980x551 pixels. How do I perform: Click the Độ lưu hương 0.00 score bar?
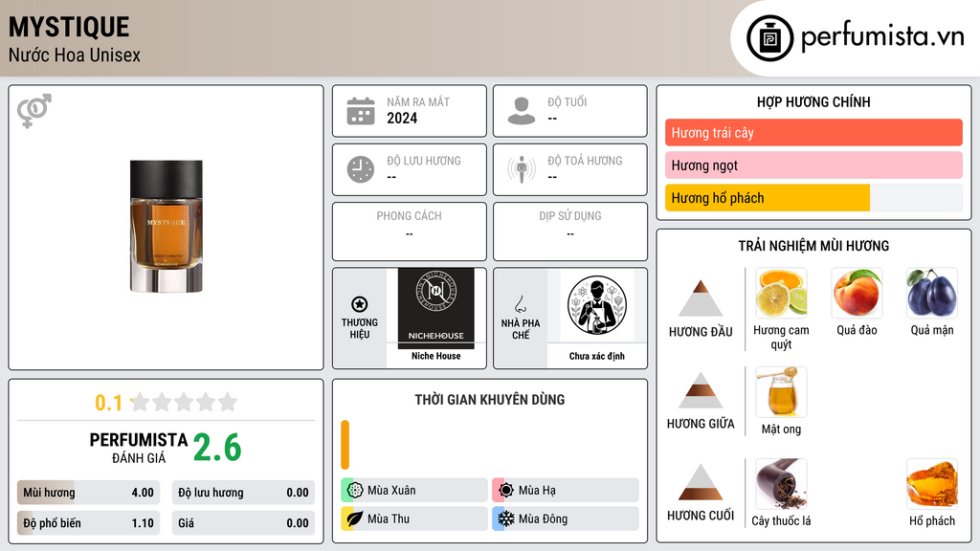243,493
